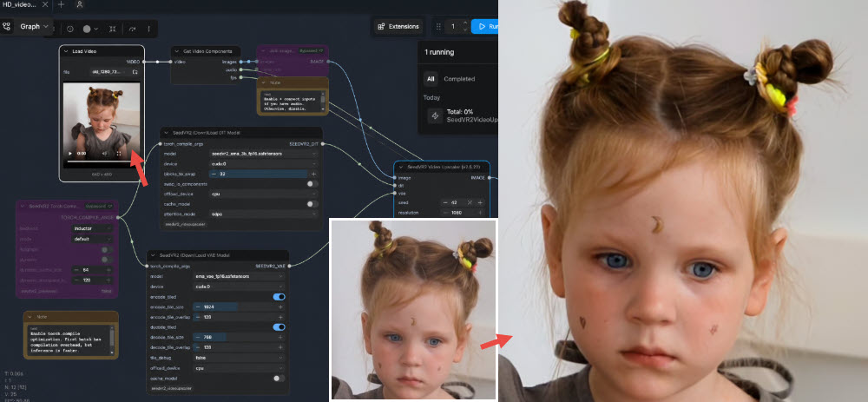The height and width of the screenshot is (402, 868).
Task: Mute the video preview with speaker icon
Action: click(105, 154)
